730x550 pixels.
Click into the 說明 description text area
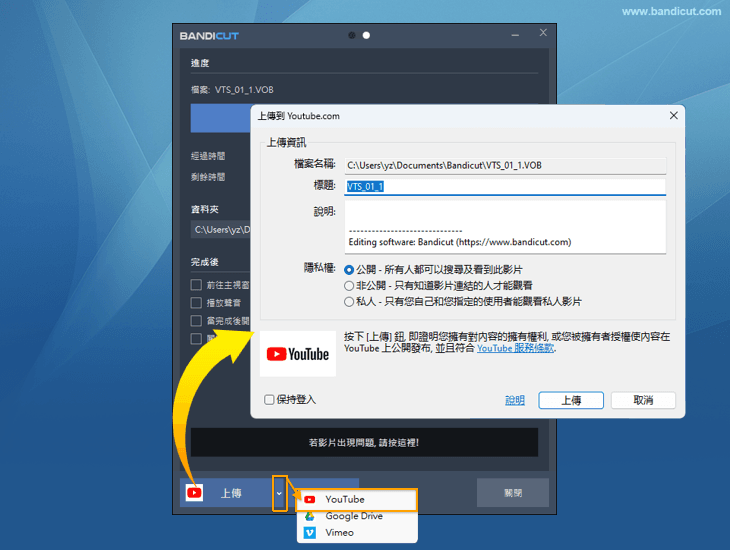click(505, 227)
